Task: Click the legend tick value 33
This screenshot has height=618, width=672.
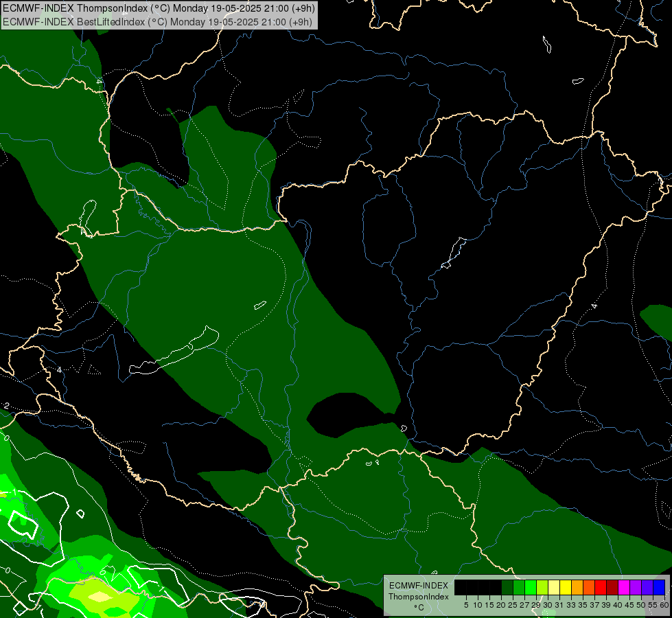Action: [x=571, y=605]
